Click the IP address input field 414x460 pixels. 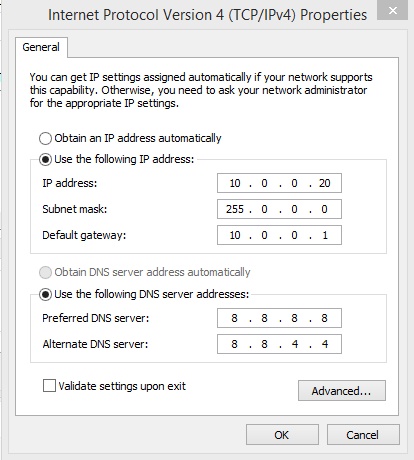pyautogui.click(x=279, y=183)
